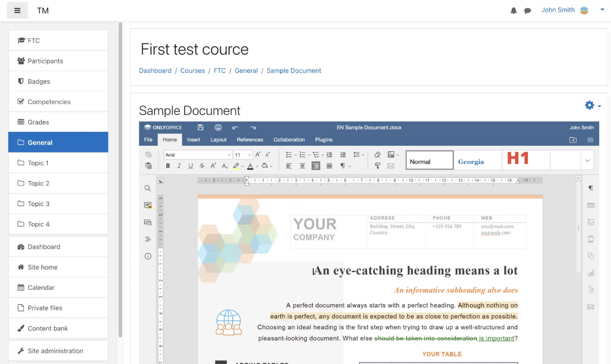Switch to the References tab
The image size is (611, 364).
(x=250, y=139)
